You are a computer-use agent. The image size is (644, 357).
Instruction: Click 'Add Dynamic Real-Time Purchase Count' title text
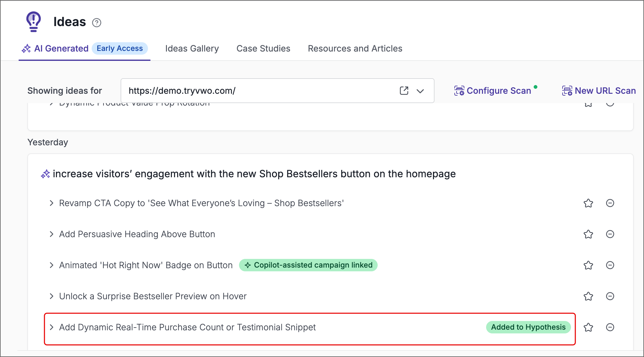187,327
